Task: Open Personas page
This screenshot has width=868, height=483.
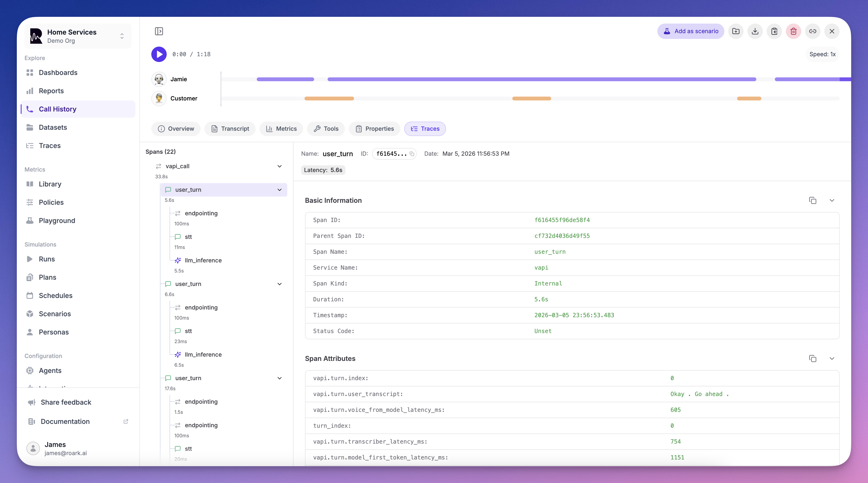Action: (78, 332)
